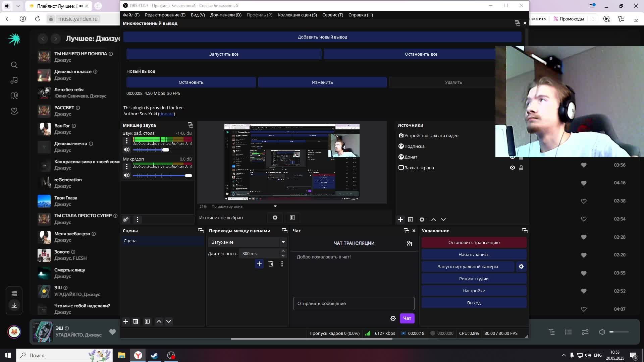Image resolution: width=644 pixels, height=362 pixels.
Task: Expand browser tab list chevron
Action: point(18,6)
